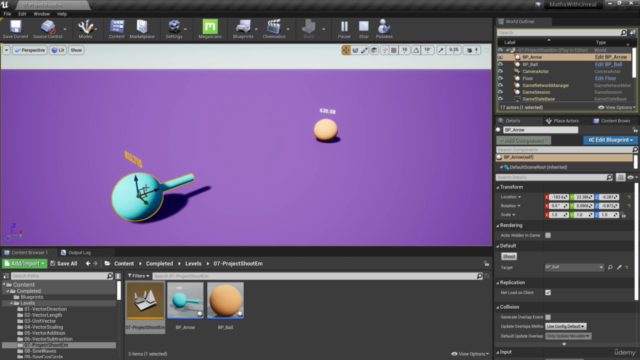Click the Add/Import button

pos(24,264)
